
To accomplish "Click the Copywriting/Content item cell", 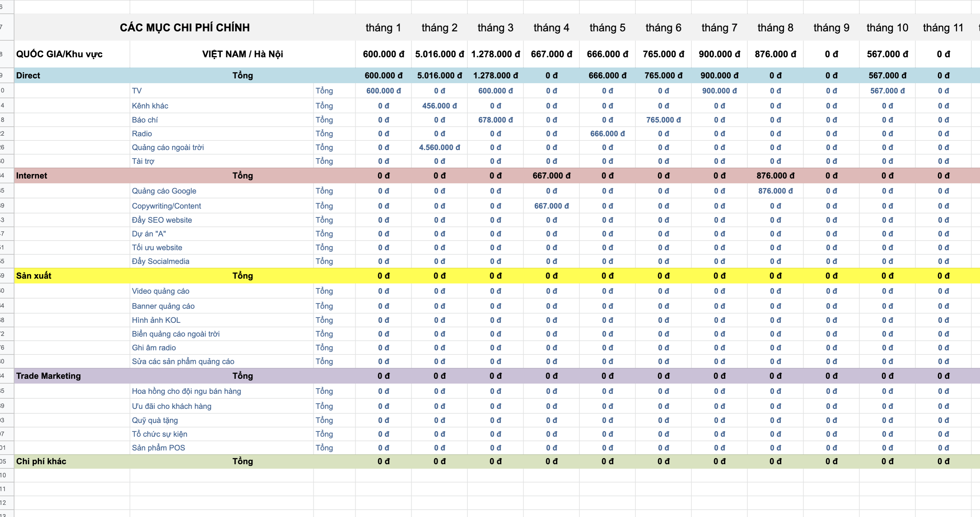I will pos(166,206).
